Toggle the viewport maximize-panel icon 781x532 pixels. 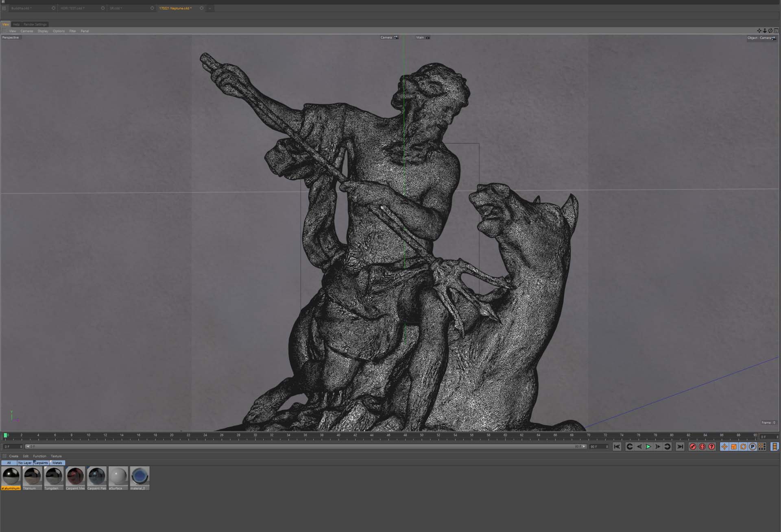pos(776,31)
